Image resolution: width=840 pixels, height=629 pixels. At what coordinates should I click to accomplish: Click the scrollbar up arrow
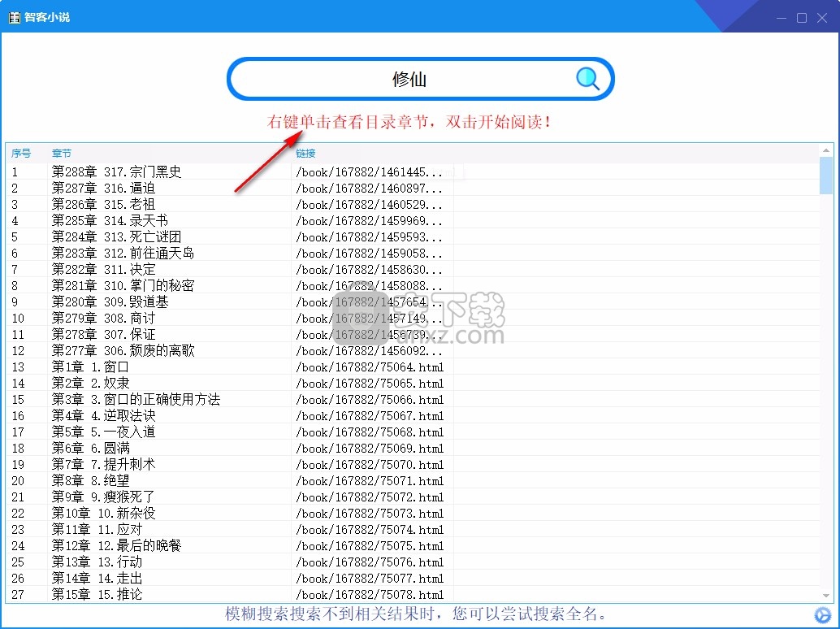point(826,150)
